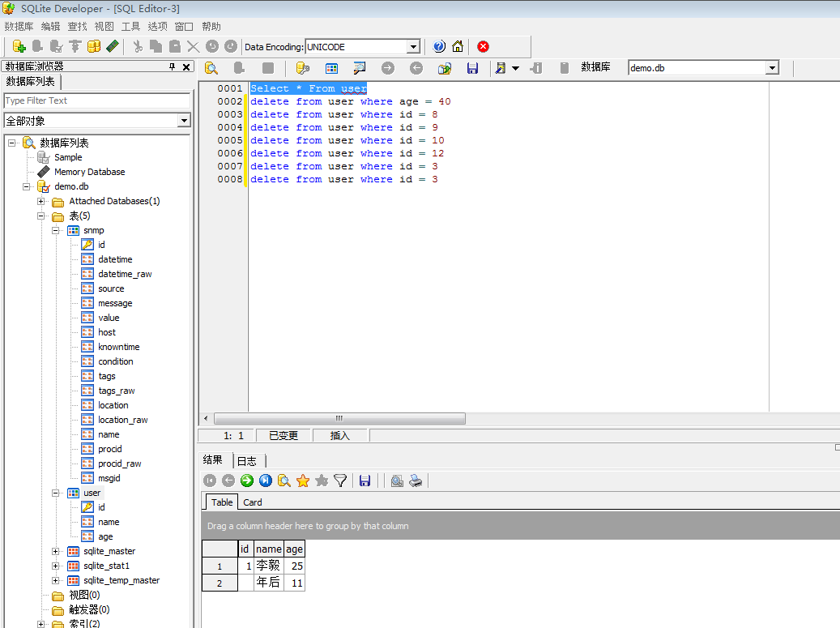Image resolution: width=840 pixels, height=628 pixels.
Task: Run the SQL query with the Execute icon
Action: pyautogui.click(x=211, y=68)
